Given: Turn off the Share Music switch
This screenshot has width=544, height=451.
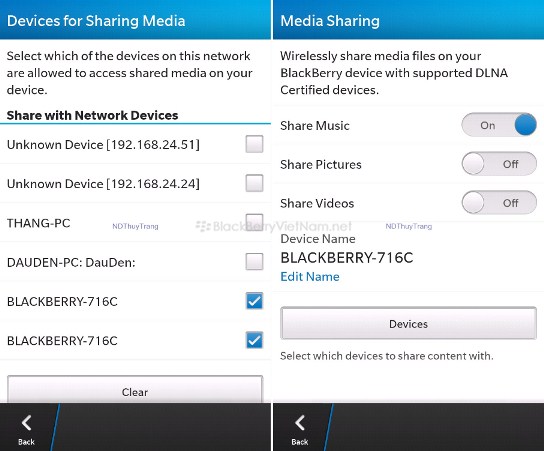Looking at the screenshot, I should (x=499, y=125).
